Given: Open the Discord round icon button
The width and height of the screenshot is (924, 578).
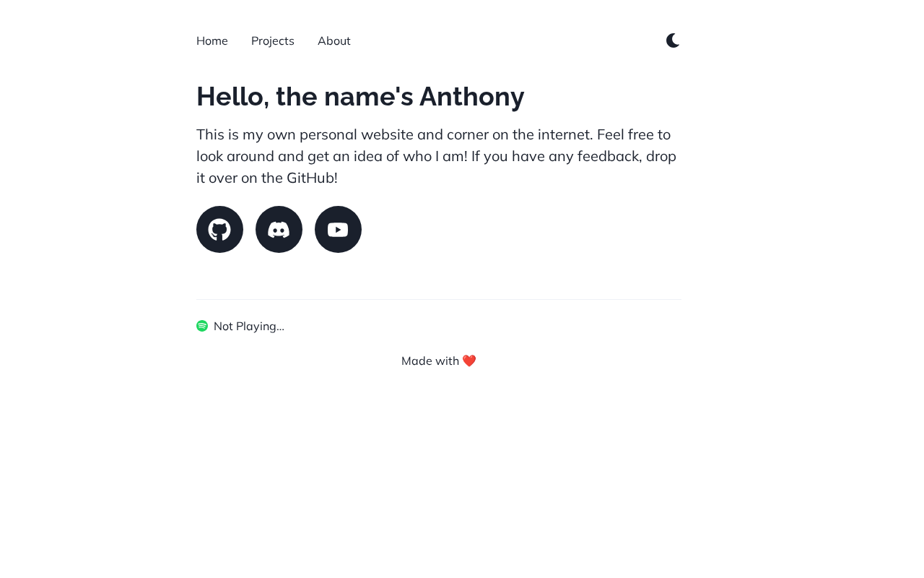Looking at the screenshot, I should coord(279,229).
